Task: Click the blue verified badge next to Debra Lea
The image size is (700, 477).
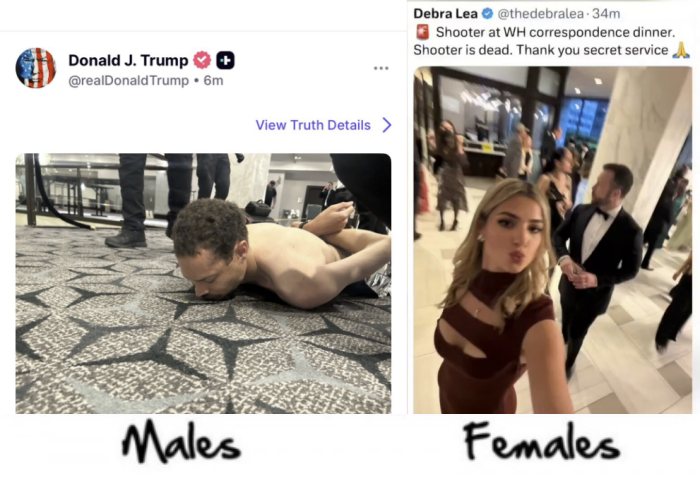Action: [x=488, y=14]
